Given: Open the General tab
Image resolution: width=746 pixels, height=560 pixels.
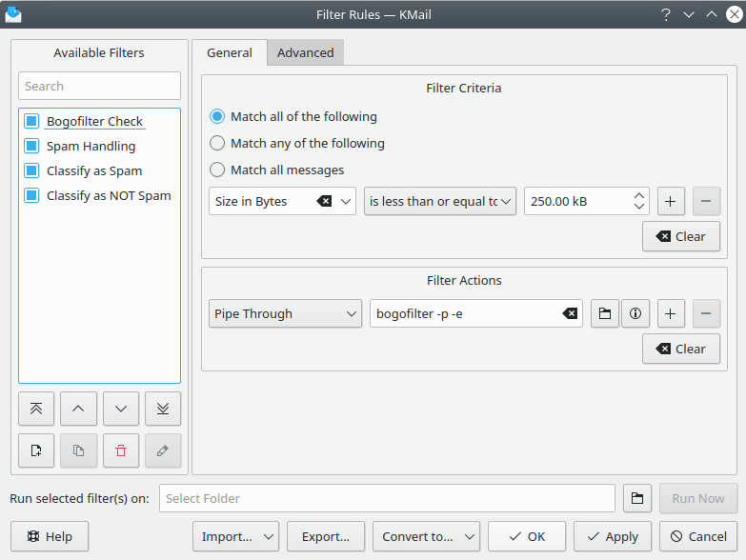Looking at the screenshot, I should (x=230, y=53).
